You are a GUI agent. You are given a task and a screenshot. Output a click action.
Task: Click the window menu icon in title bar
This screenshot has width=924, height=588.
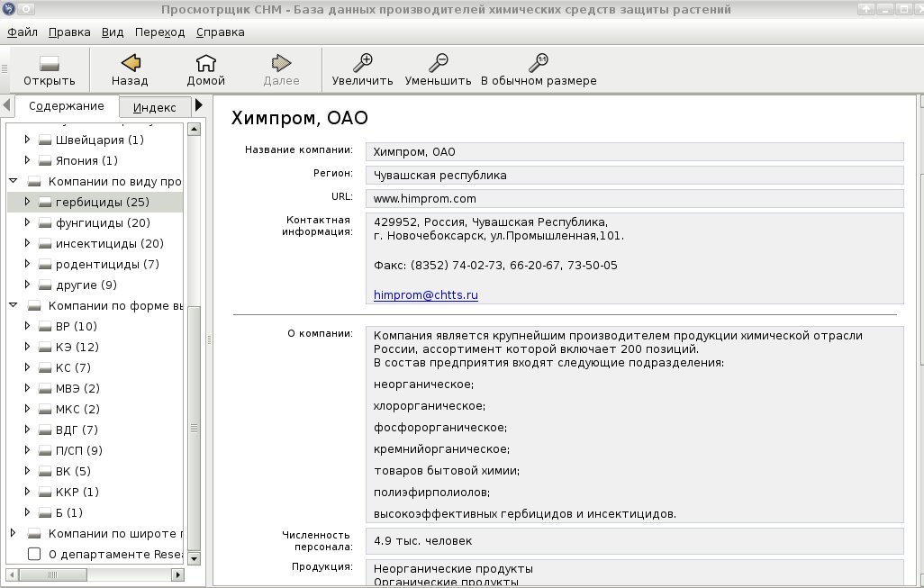[8, 9]
